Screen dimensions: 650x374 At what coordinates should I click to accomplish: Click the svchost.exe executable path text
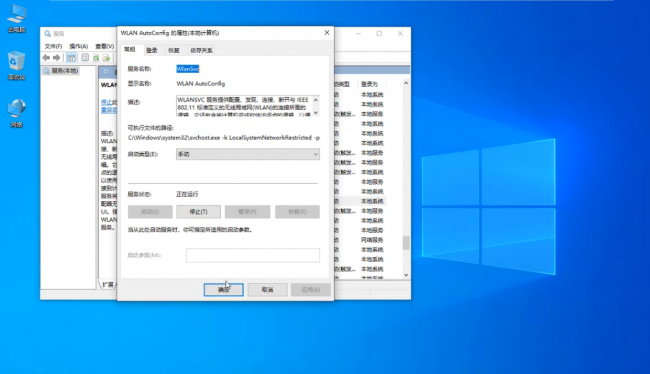click(223, 138)
